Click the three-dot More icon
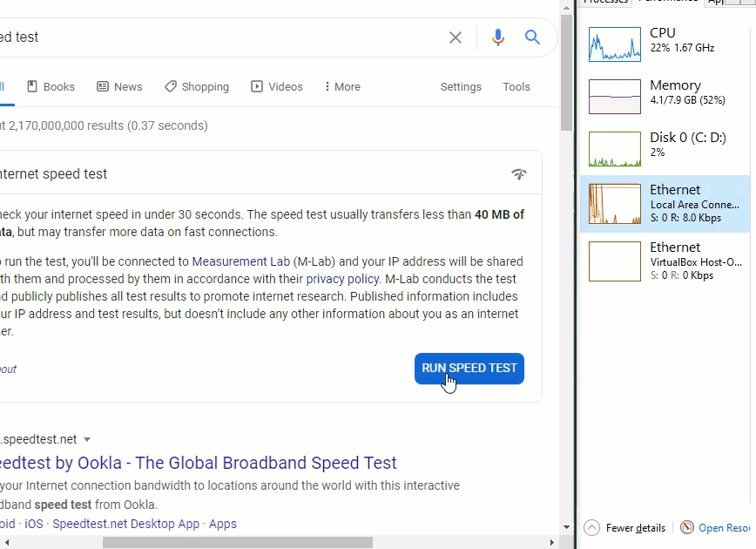 tap(327, 86)
